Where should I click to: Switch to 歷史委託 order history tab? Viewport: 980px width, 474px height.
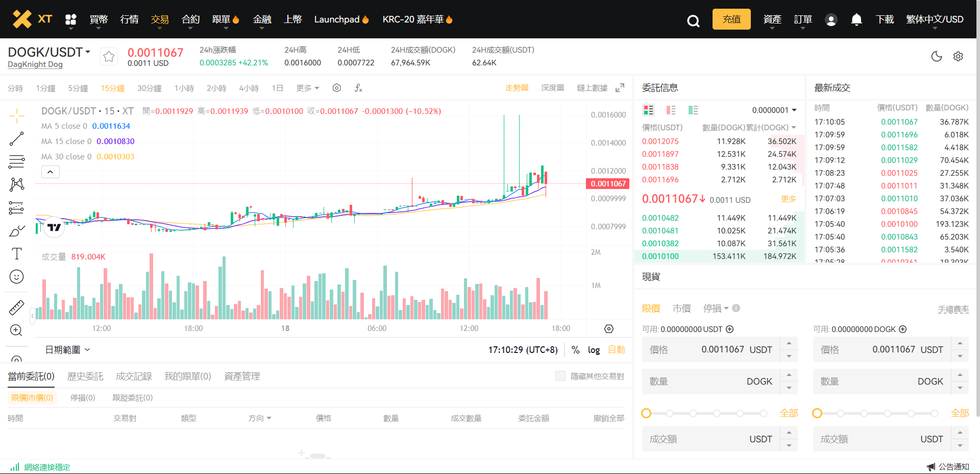pos(85,376)
